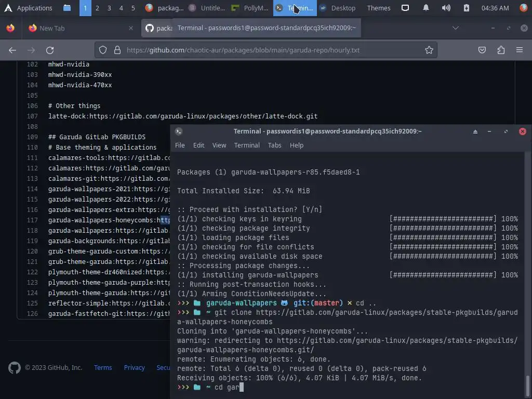
Task: Open the terminal View menu
Action: click(x=219, y=145)
